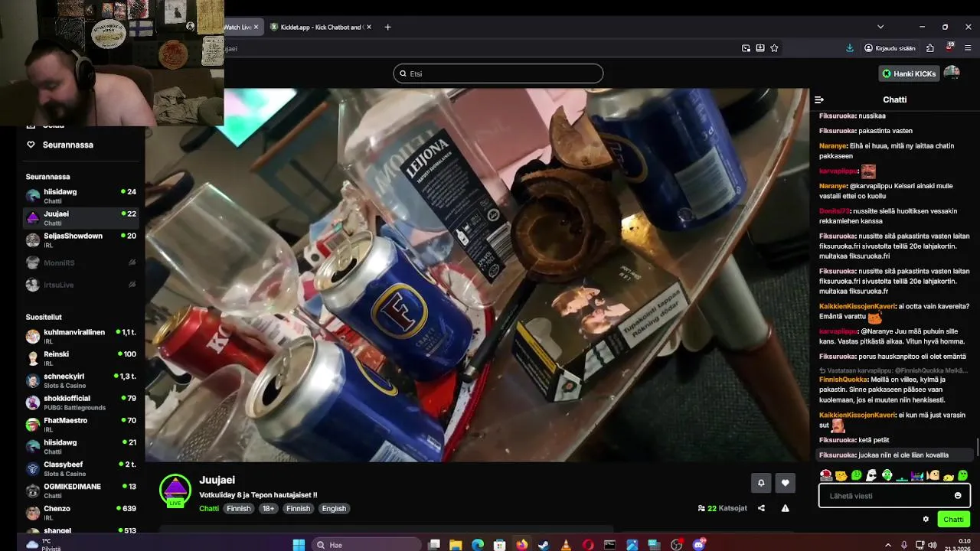Report stream with the warning triangle icon

(x=785, y=508)
